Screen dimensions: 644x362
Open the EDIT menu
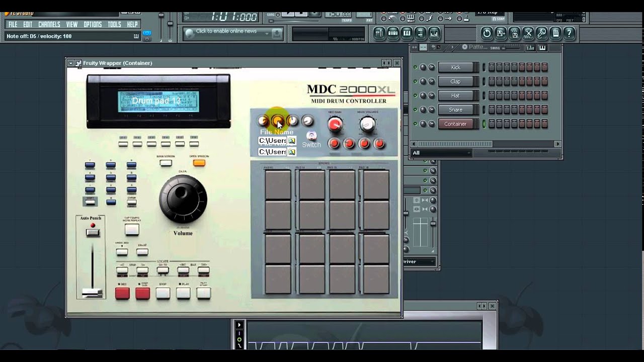(x=28, y=25)
